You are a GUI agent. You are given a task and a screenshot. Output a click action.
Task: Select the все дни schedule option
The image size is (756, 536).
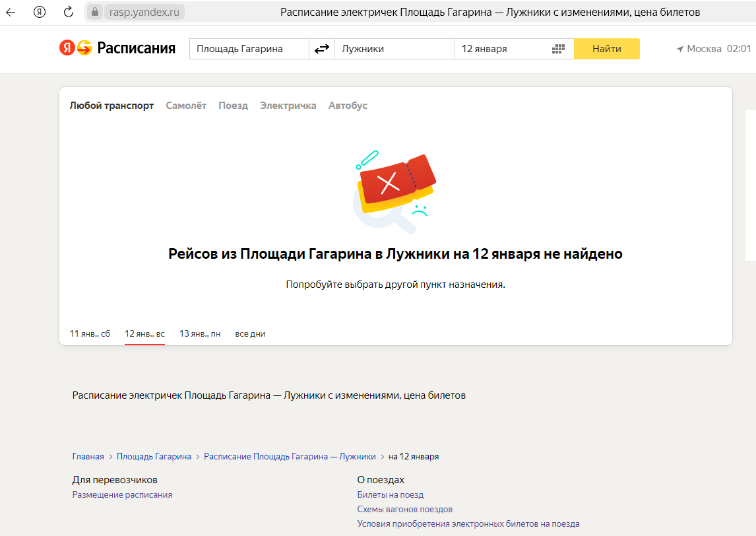pyautogui.click(x=250, y=334)
